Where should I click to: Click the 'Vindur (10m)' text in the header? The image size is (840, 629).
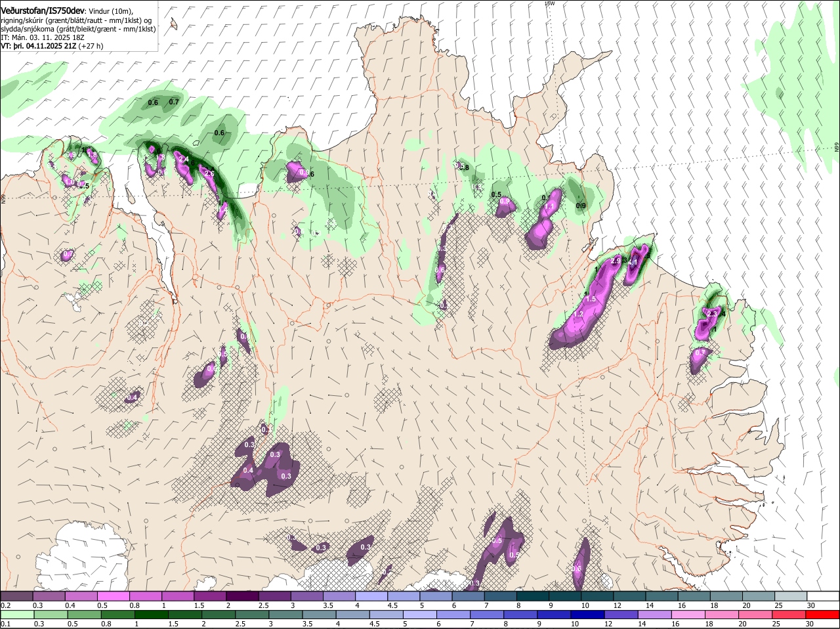[111, 11]
